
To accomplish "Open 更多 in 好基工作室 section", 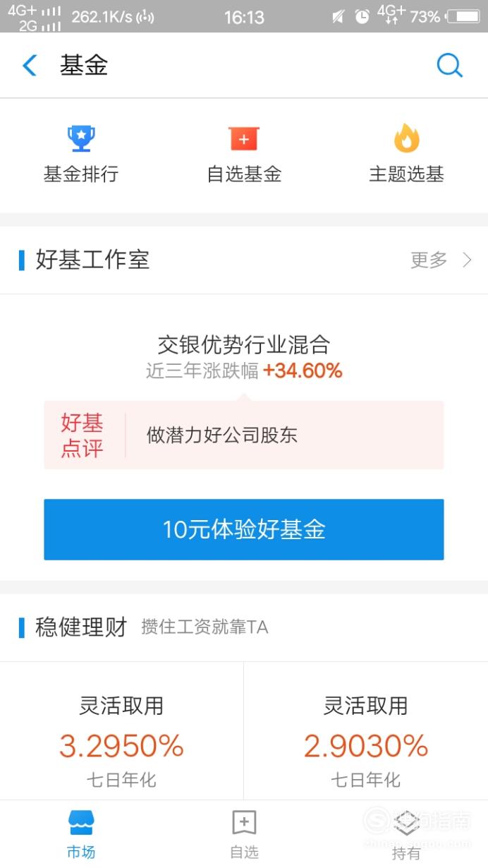I will 429,260.
